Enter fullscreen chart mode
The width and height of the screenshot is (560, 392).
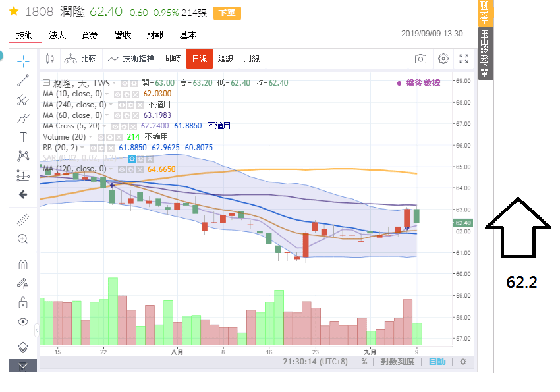464,59
